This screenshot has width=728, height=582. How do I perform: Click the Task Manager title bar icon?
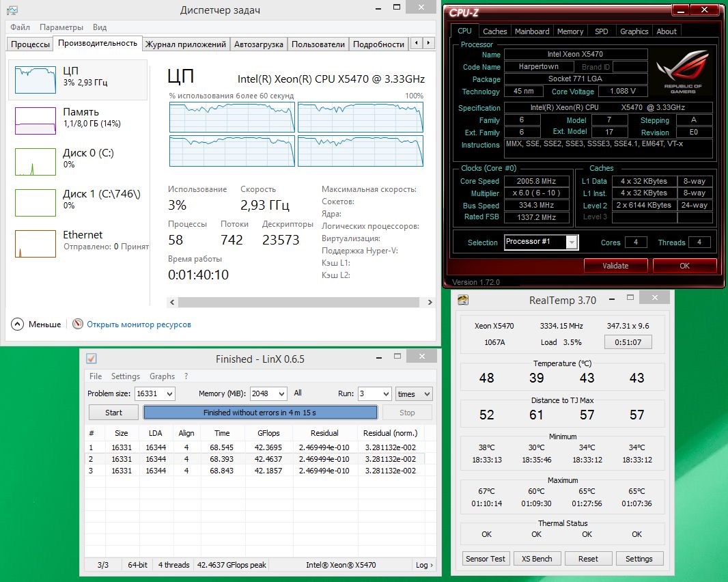[x=12, y=10]
